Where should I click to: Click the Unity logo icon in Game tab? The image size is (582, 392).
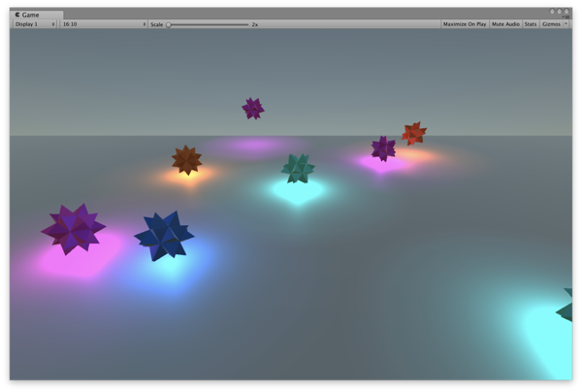(17, 15)
